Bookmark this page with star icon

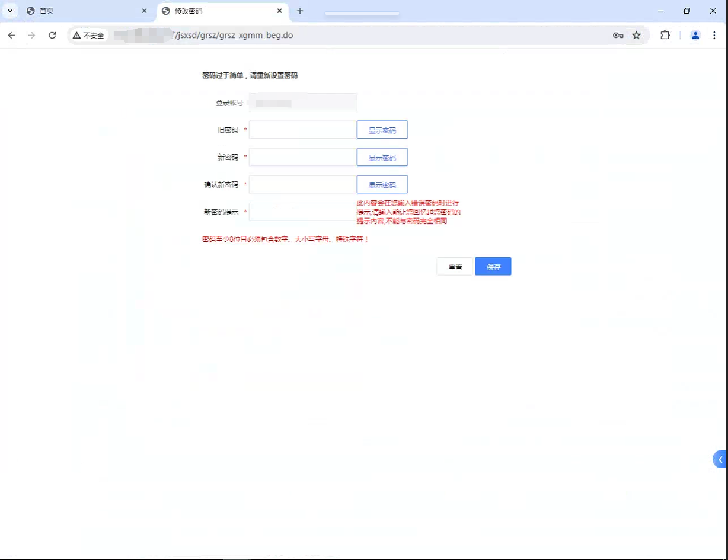tap(636, 36)
